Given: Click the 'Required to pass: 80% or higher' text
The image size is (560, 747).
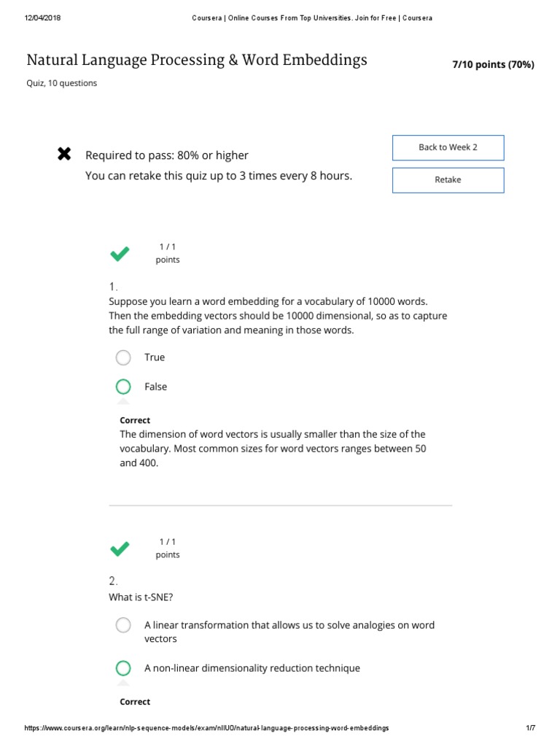Looking at the screenshot, I should tap(167, 155).
